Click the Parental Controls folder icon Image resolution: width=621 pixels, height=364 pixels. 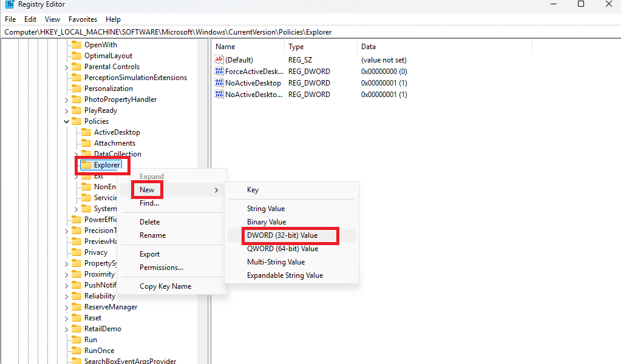[76, 67]
